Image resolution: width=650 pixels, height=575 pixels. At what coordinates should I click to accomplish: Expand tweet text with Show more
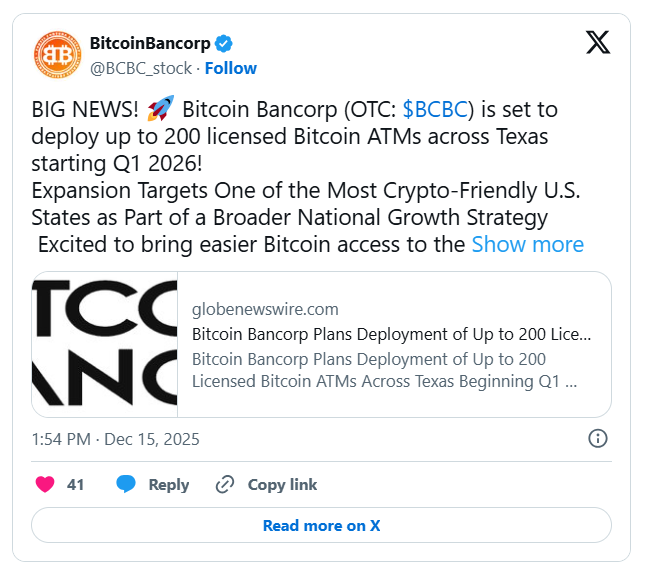[x=527, y=244]
